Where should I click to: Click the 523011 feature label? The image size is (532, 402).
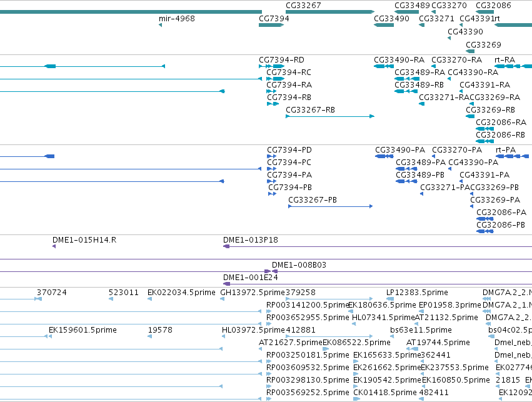[x=124, y=293]
